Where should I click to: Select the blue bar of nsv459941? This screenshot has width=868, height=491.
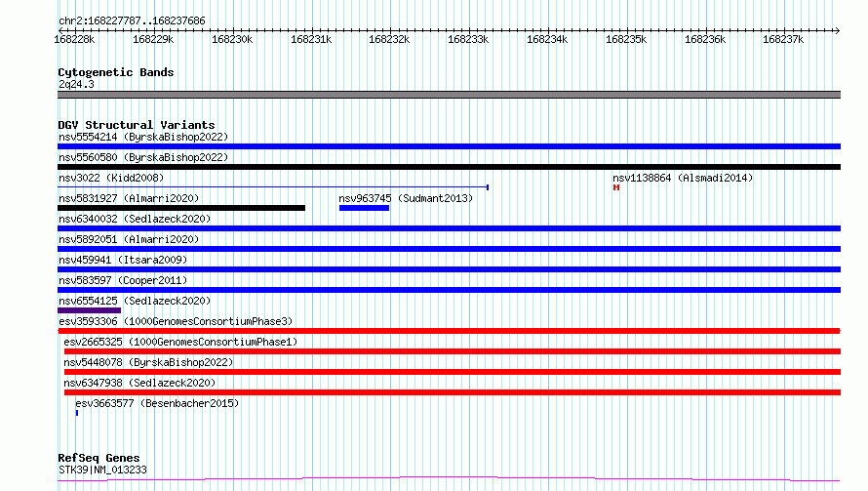click(449, 269)
